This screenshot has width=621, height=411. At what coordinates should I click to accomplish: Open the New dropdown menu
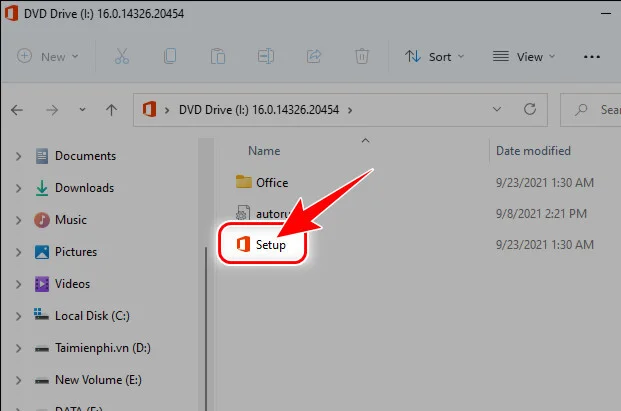pyautogui.click(x=48, y=57)
